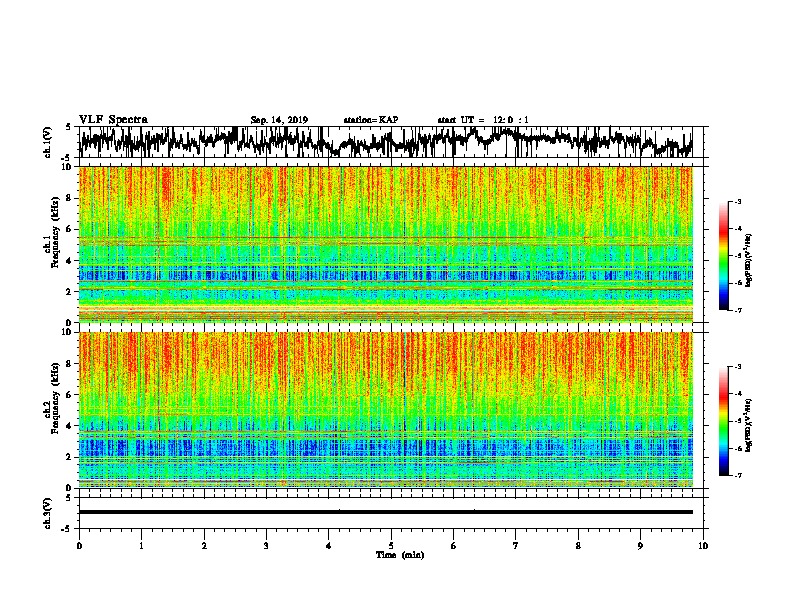792x612 pixels.
Task: Click the ch.1 frequency axis '2' tick label
Action: [69, 292]
